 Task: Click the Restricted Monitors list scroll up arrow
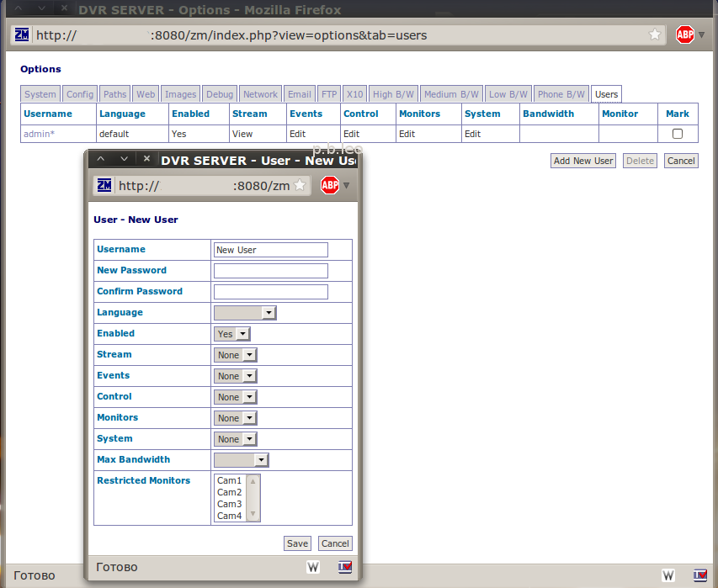253,481
